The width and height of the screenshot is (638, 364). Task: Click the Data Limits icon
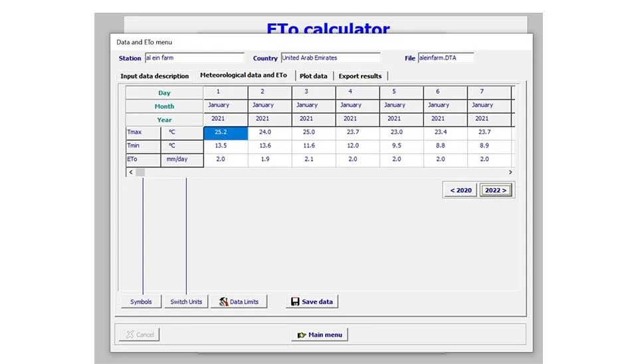224,302
